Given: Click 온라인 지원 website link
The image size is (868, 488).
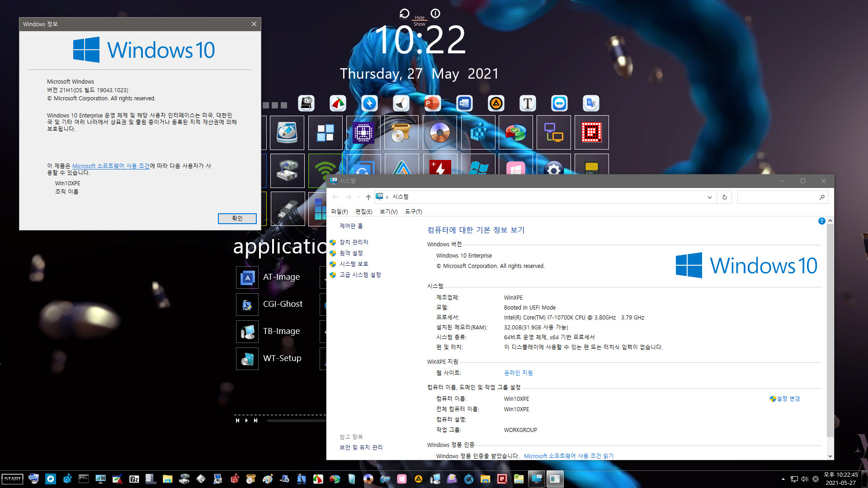Looking at the screenshot, I should (x=519, y=373).
